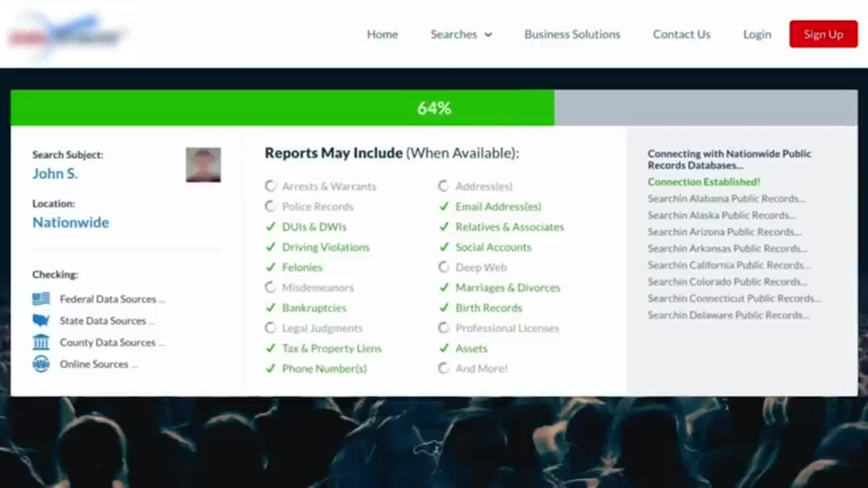Click the Felonies checkmark
This screenshot has height=488, width=868.
point(271,267)
